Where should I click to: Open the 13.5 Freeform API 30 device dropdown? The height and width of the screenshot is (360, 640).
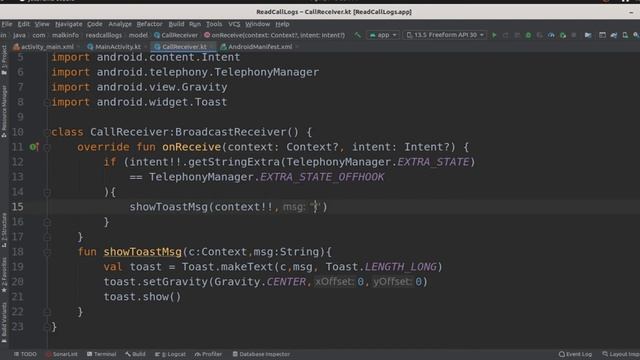[445, 35]
